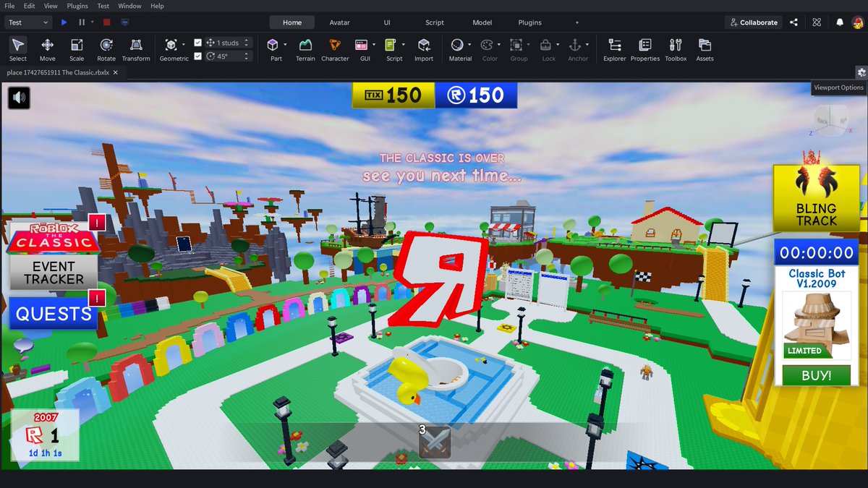
Task: Switch to the Avatar ribbon tab
Action: pyautogui.click(x=339, y=22)
